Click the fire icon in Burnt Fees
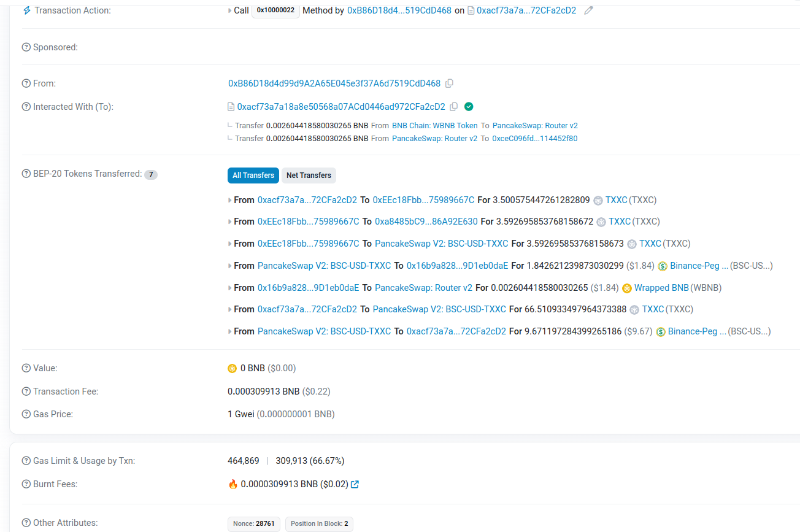Viewport: 800px width, 532px height. tap(233, 484)
